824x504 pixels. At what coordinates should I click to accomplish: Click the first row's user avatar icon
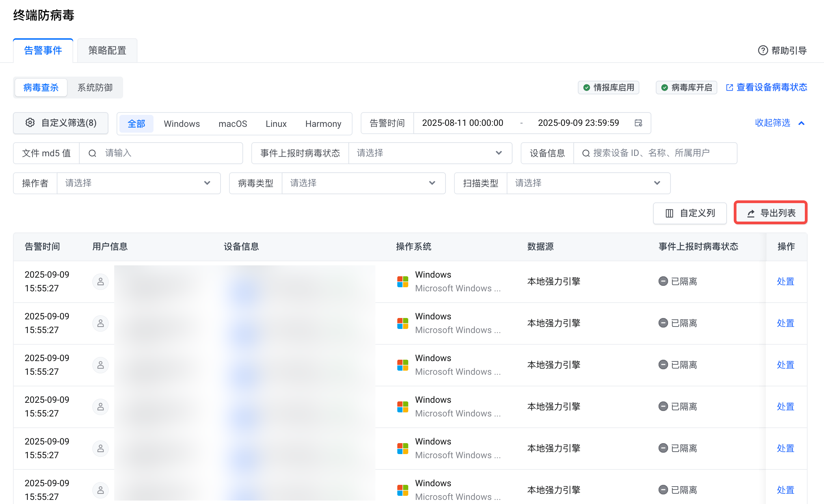[x=101, y=282]
